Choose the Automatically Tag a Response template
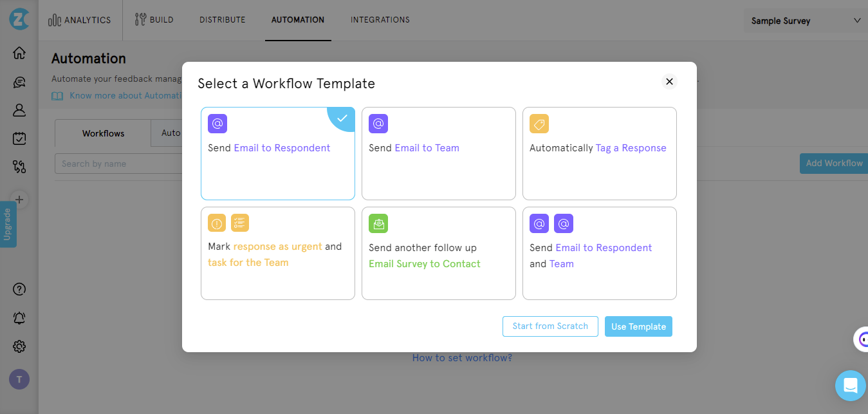The height and width of the screenshot is (414, 868). tap(599, 153)
